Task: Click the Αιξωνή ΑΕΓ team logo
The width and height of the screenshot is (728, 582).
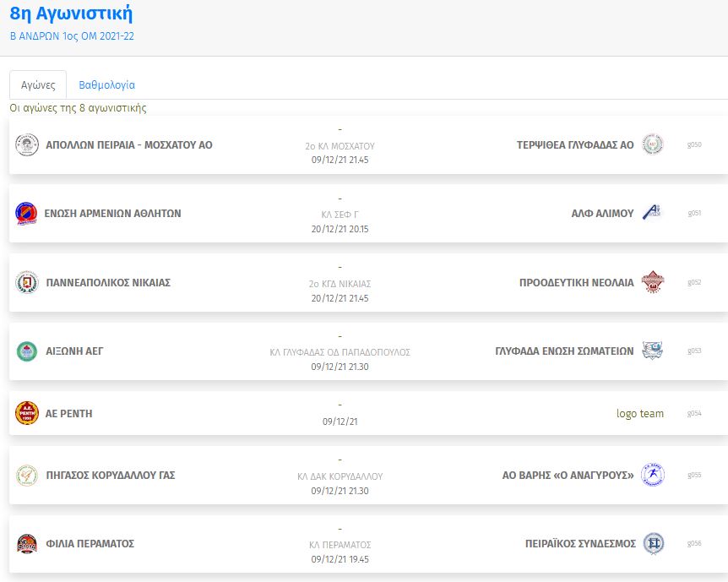Action: [27, 351]
